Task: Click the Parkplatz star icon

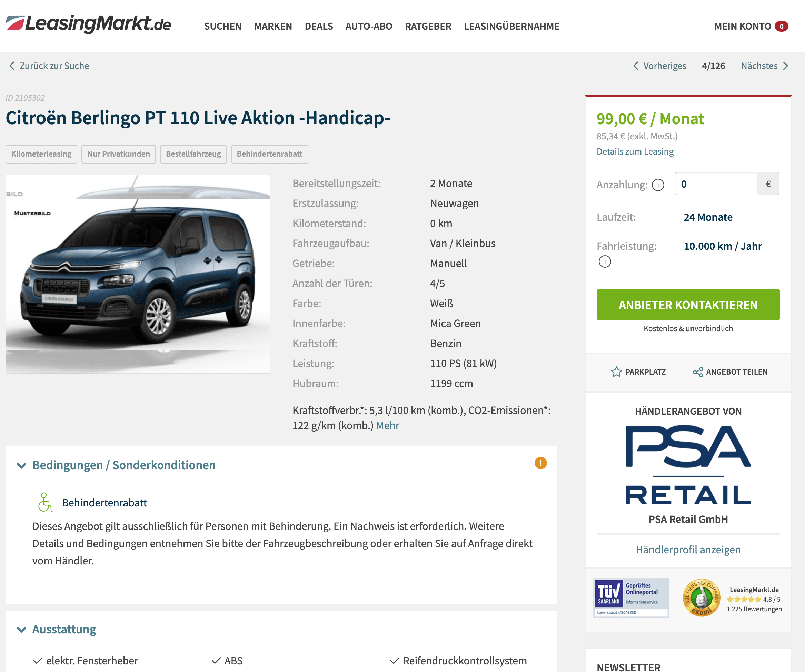Action: 616,372
